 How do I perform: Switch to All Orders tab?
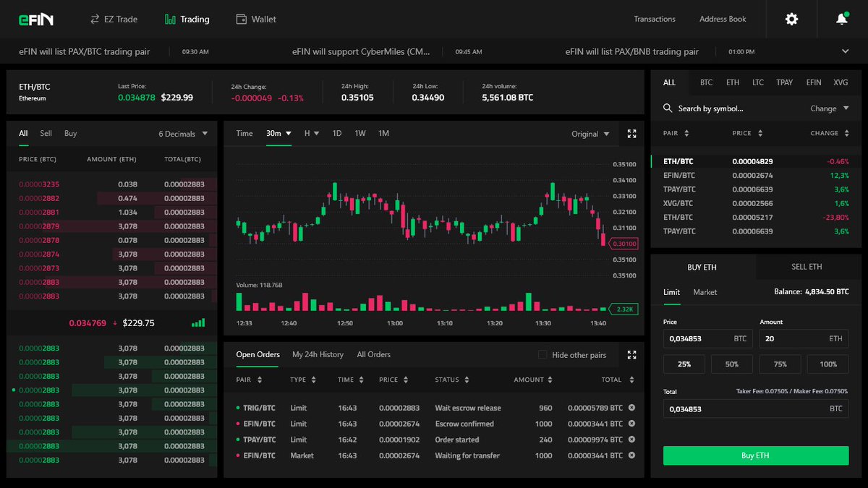(x=373, y=355)
